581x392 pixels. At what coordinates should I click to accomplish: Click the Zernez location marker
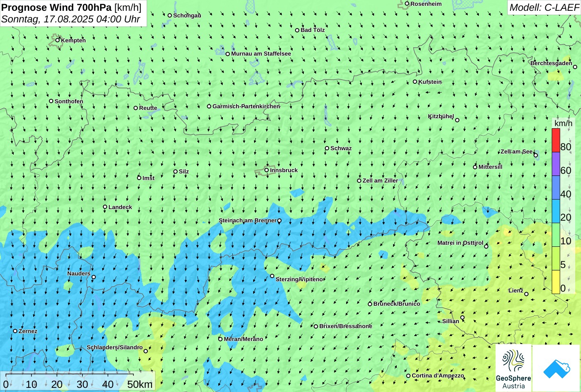click(15, 331)
